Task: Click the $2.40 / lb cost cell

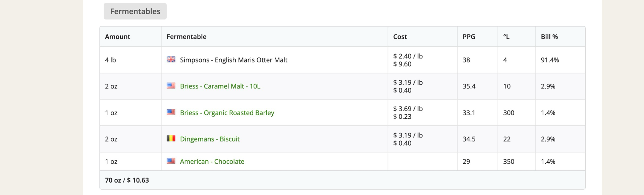Action: pyautogui.click(x=408, y=56)
